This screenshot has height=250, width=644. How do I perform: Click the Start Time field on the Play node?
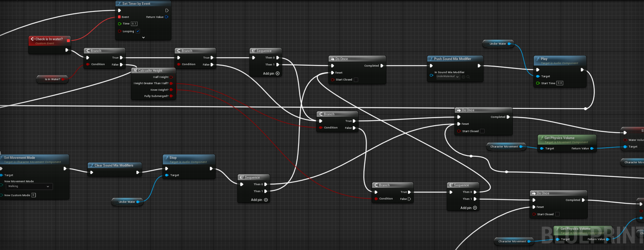click(560, 83)
